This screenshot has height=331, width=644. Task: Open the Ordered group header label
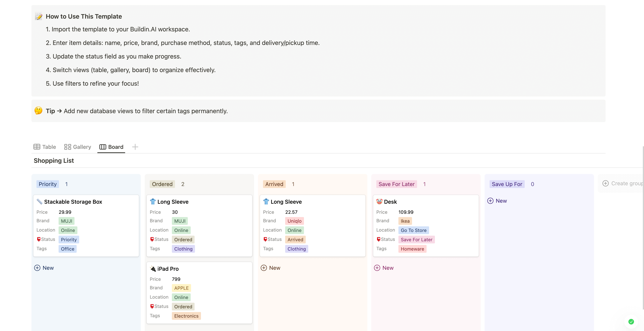(x=162, y=184)
